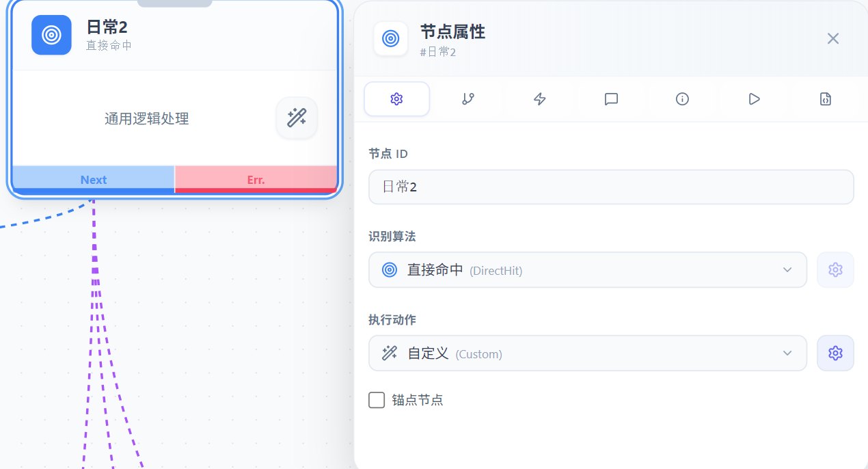Click the target icon in the node properties header
The width and height of the screenshot is (868, 469).
point(391,38)
